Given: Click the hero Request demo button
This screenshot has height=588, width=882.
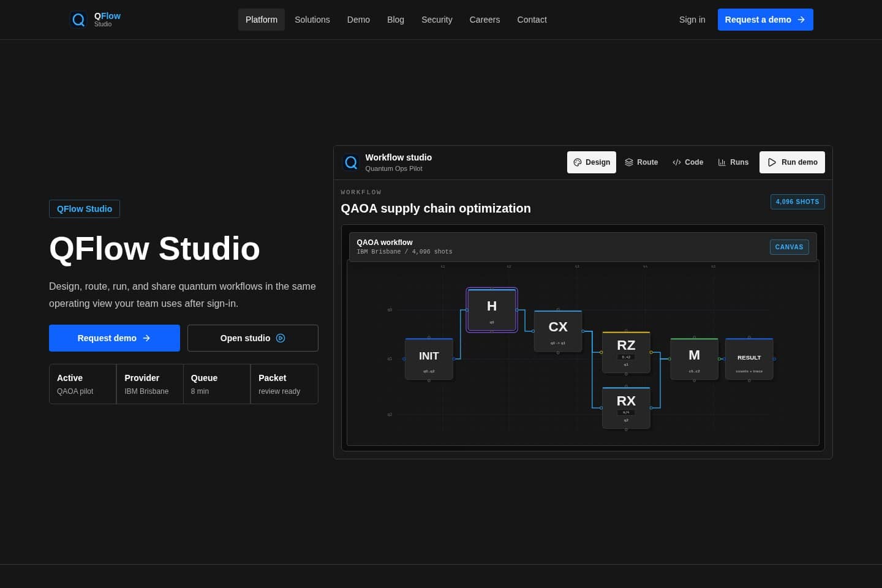Looking at the screenshot, I should (x=115, y=338).
